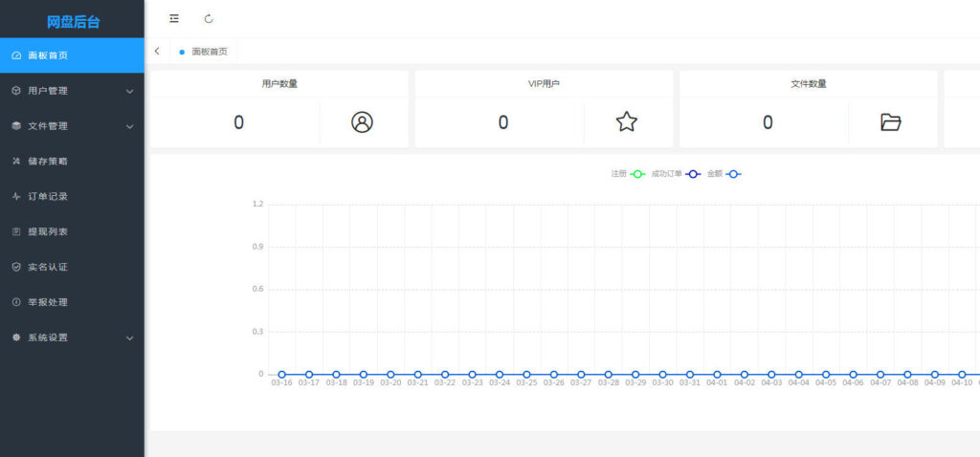Click the dashboard icon next to 面板首页
Viewport: 980px width, 457px height.
17,55
